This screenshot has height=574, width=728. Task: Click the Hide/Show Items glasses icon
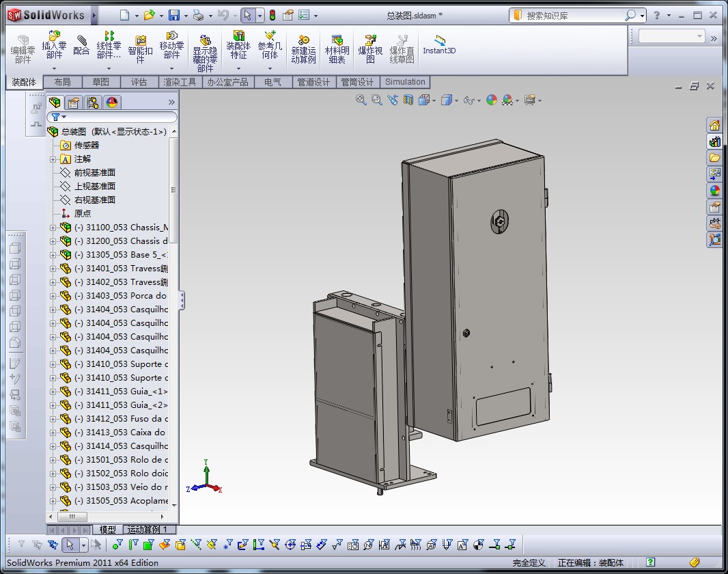tap(469, 100)
